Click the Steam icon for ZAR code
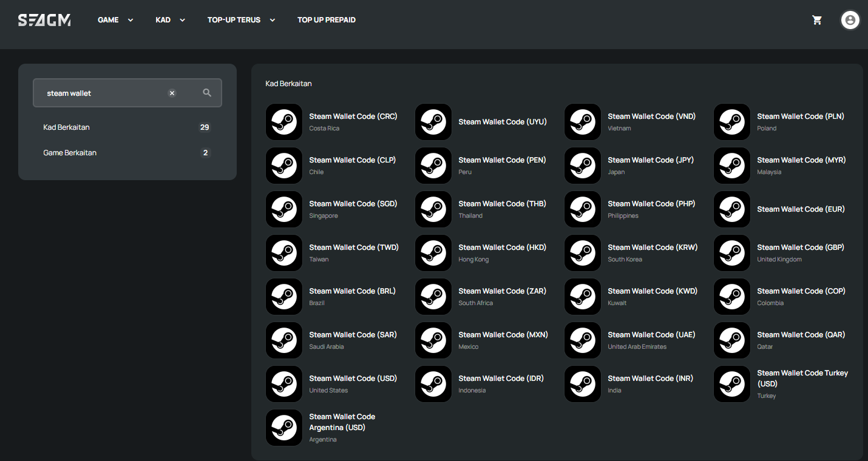 pyautogui.click(x=433, y=297)
